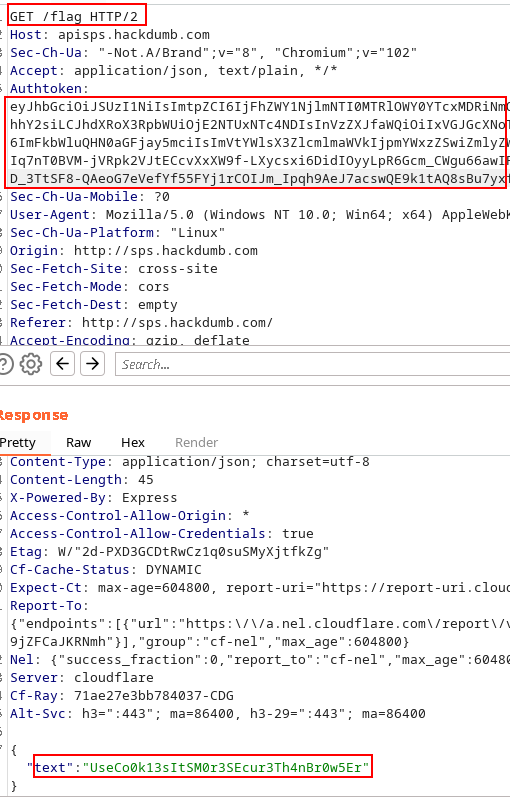The width and height of the screenshot is (510, 801).
Task: Go to the previous search match arrow
Action: point(62,364)
